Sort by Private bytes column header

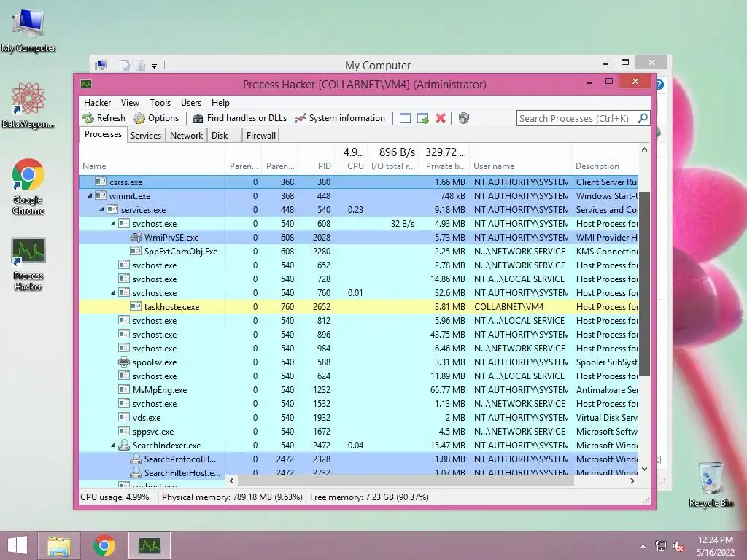tap(444, 166)
